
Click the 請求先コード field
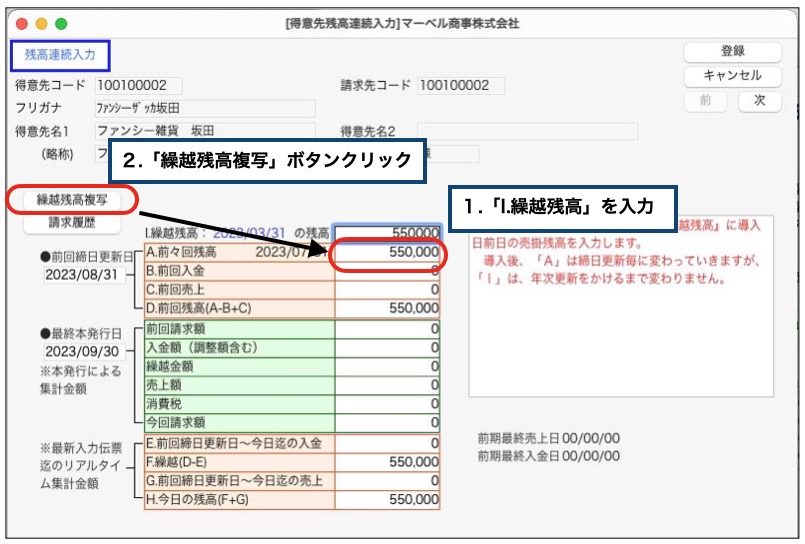pyautogui.click(x=461, y=86)
